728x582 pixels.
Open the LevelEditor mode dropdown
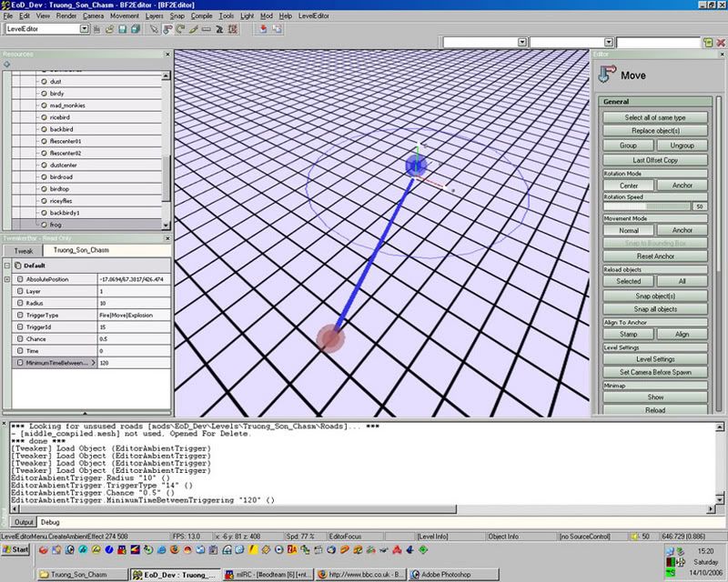click(84, 29)
